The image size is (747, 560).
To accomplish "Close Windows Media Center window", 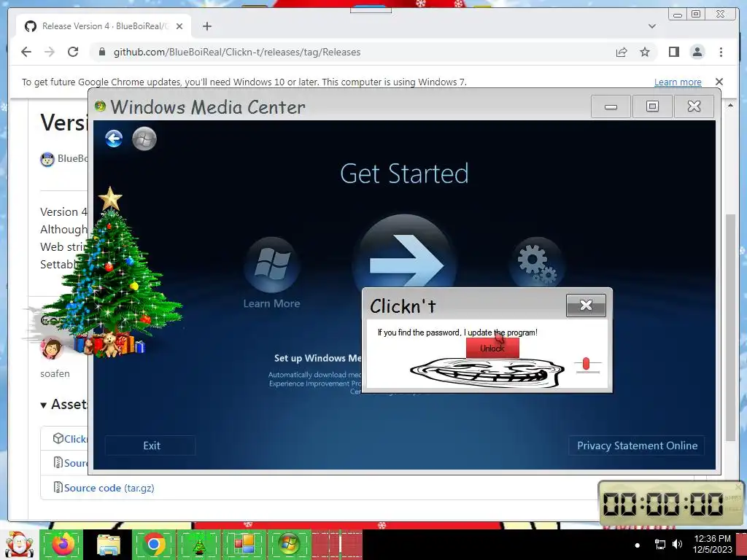I will (694, 106).
